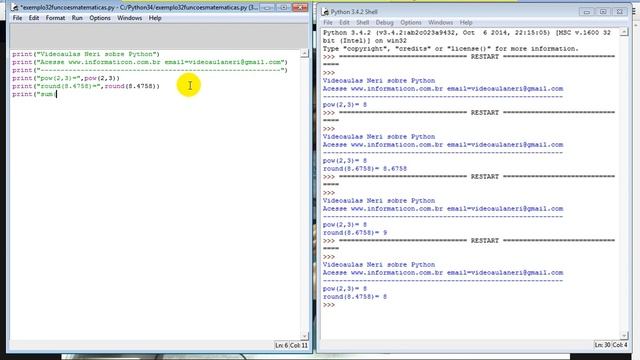The width and height of the screenshot is (640, 360).
Task: Open Options menu in editor window
Action: pyautogui.click(x=100, y=18)
